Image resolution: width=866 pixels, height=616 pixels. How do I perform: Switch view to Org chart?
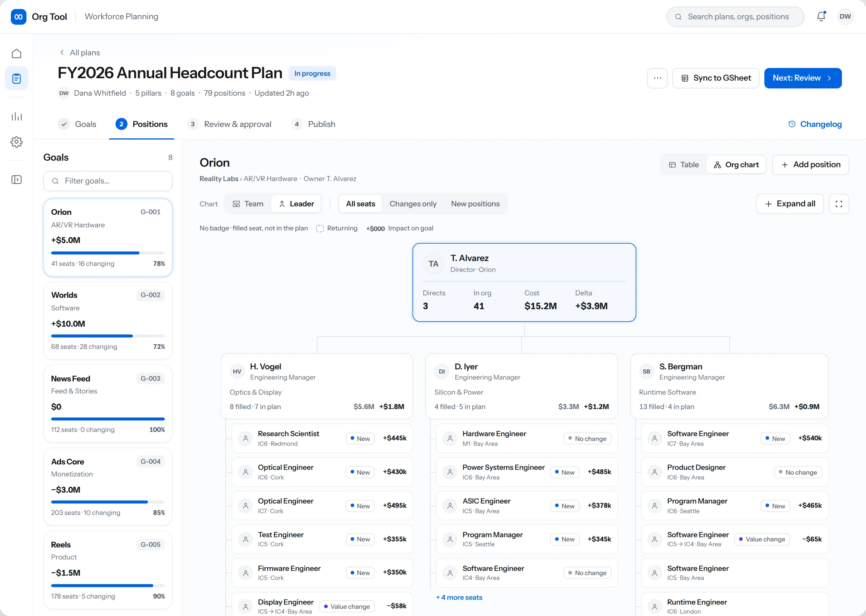(x=736, y=165)
